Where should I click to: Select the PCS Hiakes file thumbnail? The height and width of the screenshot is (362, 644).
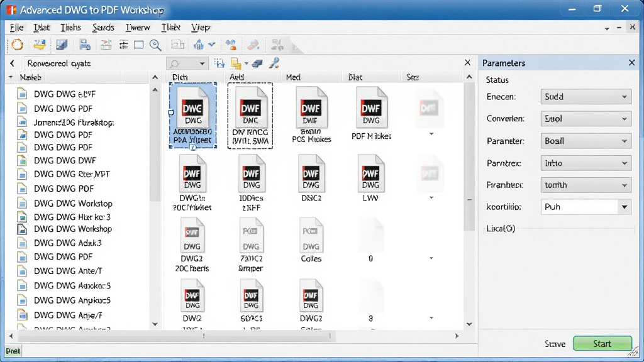coord(311,115)
